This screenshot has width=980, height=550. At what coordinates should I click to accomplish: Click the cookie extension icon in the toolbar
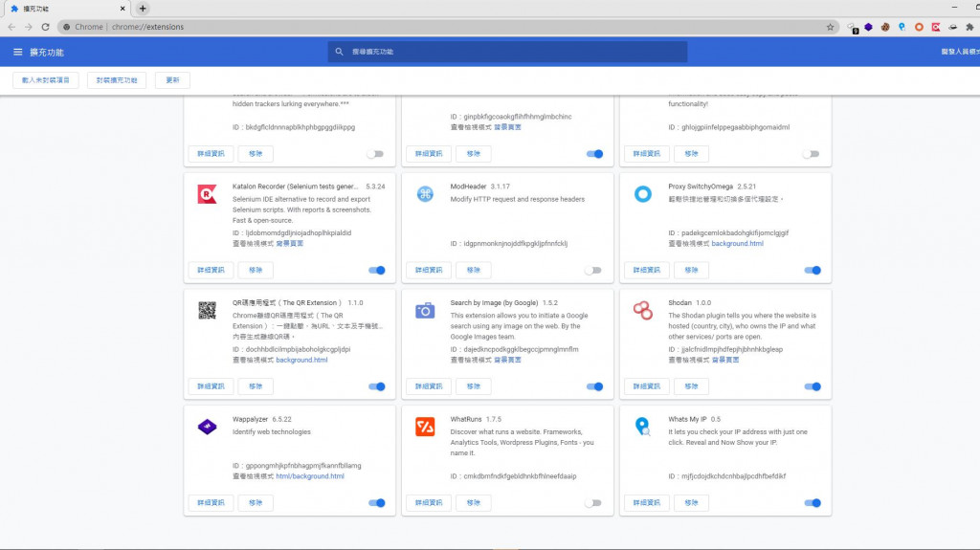tap(885, 27)
